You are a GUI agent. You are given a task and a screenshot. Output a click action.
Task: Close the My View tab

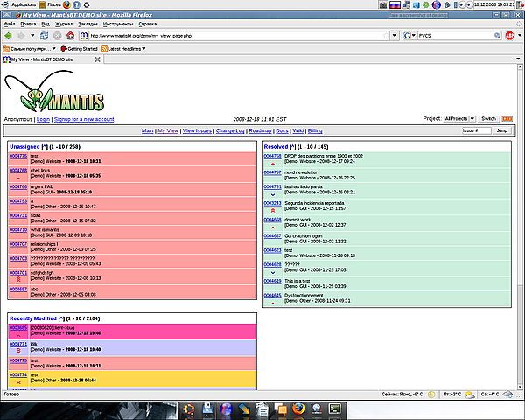(97, 59)
